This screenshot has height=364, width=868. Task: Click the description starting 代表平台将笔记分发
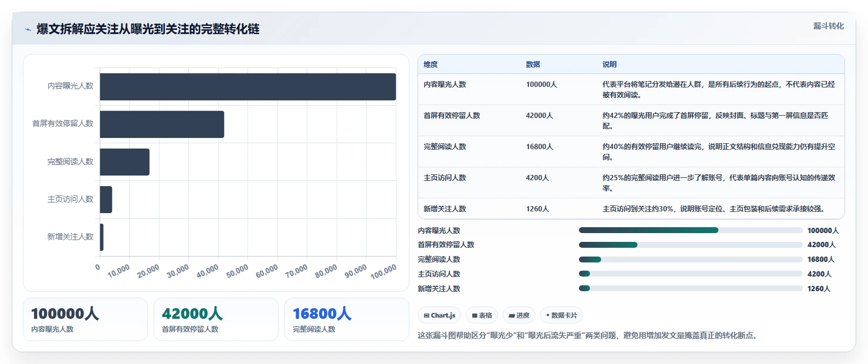[719, 89]
